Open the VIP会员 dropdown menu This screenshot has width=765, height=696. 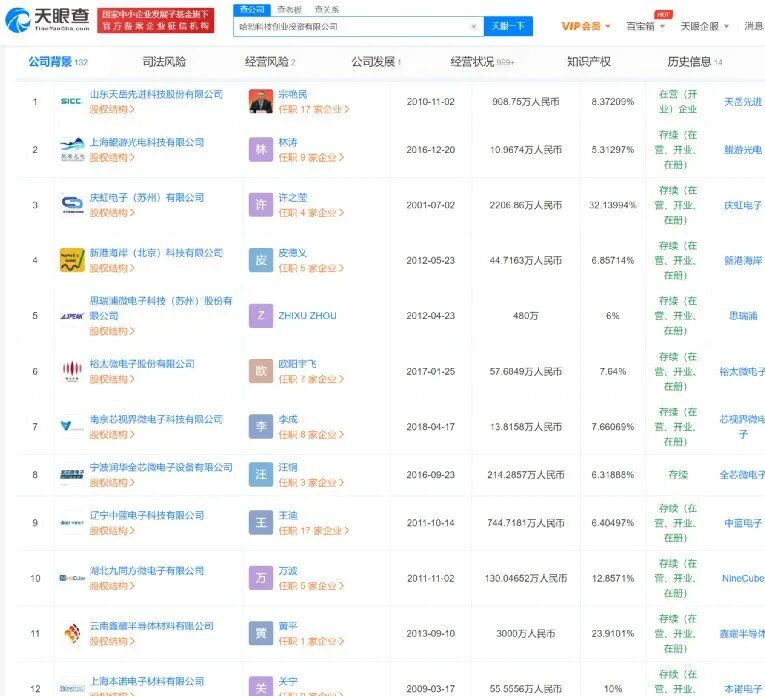[x=586, y=26]
